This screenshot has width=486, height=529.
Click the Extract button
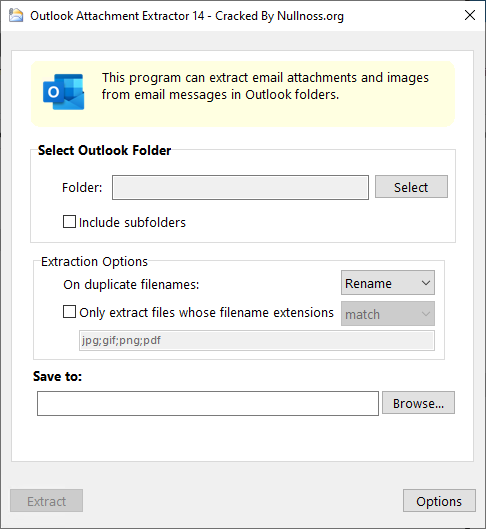tap(47, 501)
